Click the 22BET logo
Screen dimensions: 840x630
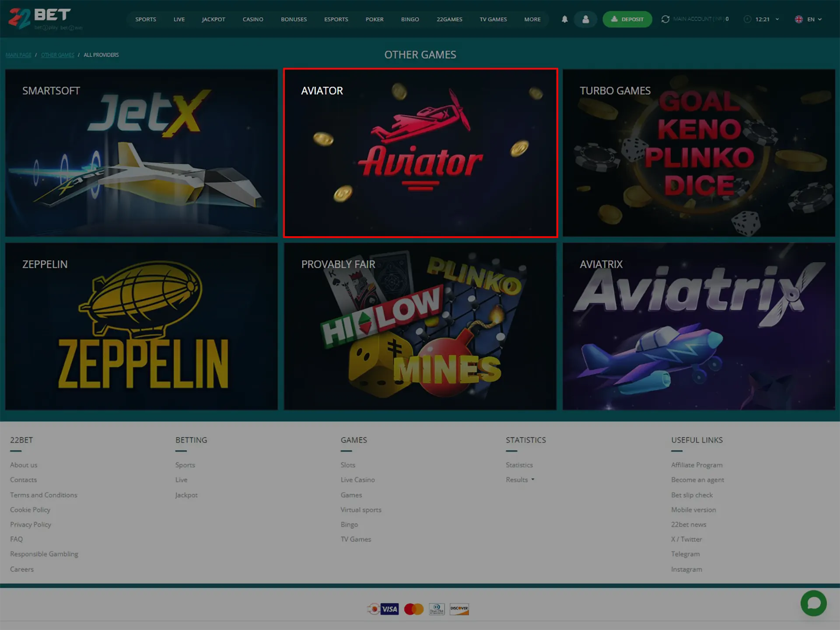(x=45, y=19)
